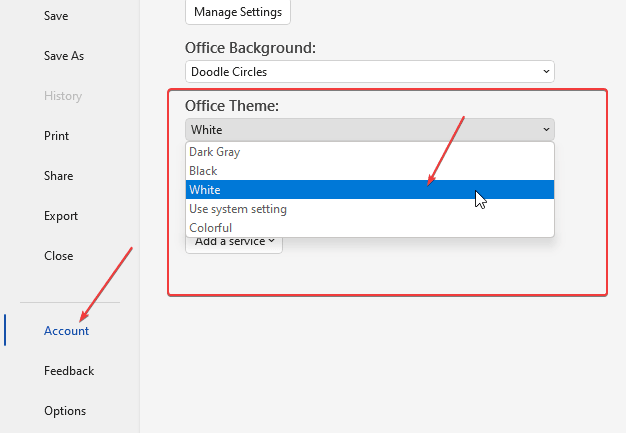Open Word Options
626x433 pixels.
pyautogui.click(x=65, y=411)
